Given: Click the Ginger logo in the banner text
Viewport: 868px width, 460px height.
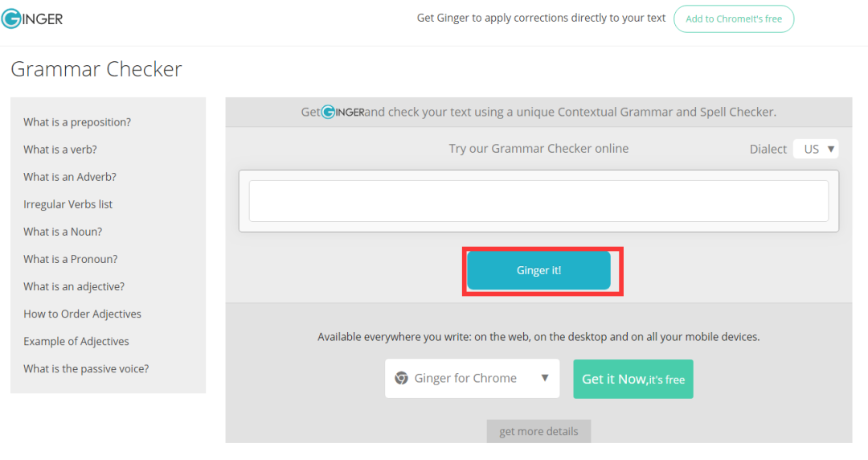Looking at the screenshot, I should click(x=343, y=113).
